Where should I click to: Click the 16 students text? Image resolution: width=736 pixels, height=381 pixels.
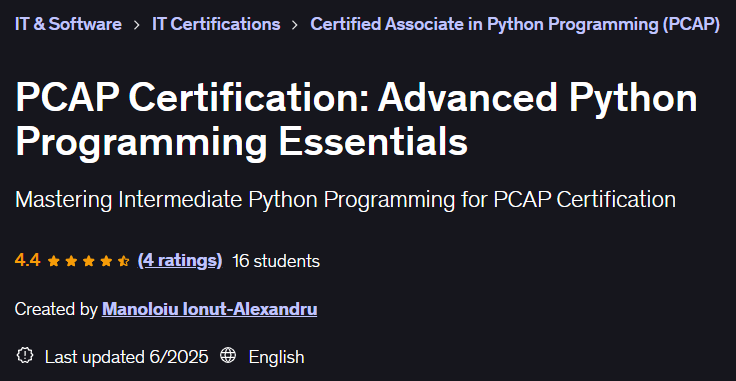(276, 261)
